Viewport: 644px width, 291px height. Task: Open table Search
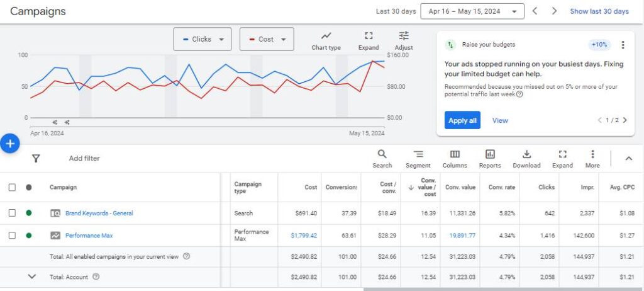pos(382,159)
